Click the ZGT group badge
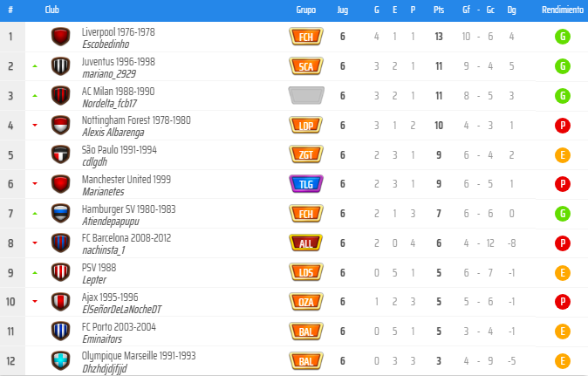 305,154
